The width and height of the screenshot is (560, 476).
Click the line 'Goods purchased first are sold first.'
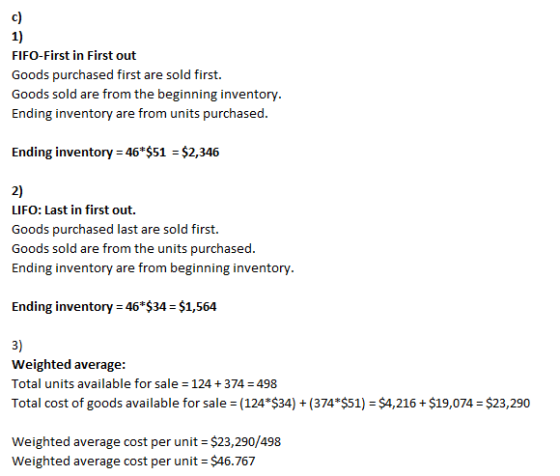[x=116, y=75]
